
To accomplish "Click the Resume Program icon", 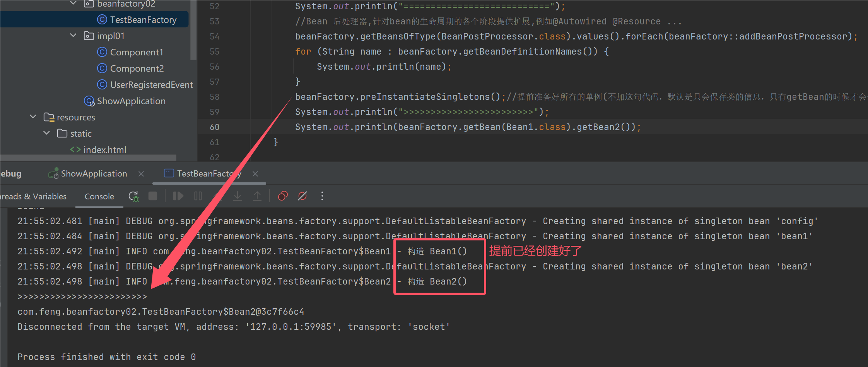I will (x=178, y=196).
